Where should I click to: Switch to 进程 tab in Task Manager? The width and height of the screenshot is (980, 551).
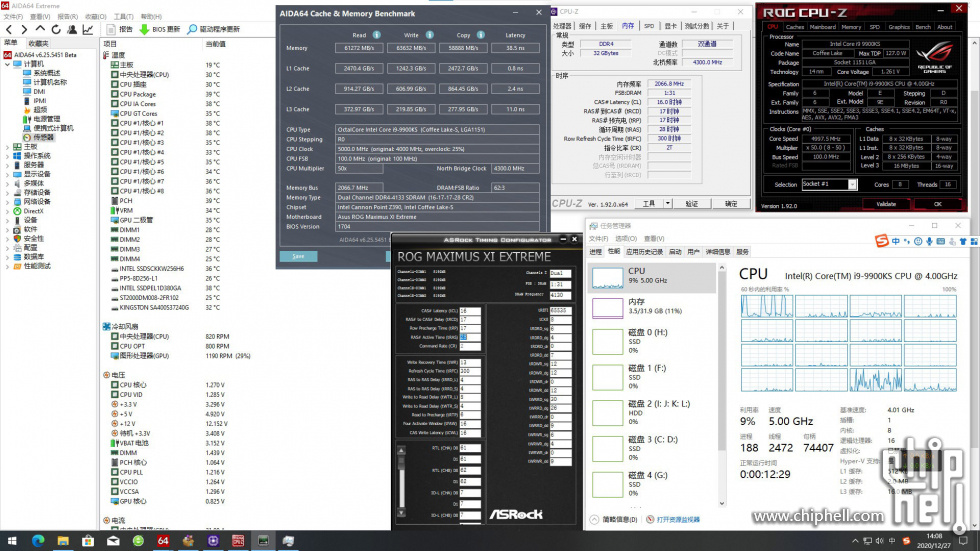click(x=595, y=252)
